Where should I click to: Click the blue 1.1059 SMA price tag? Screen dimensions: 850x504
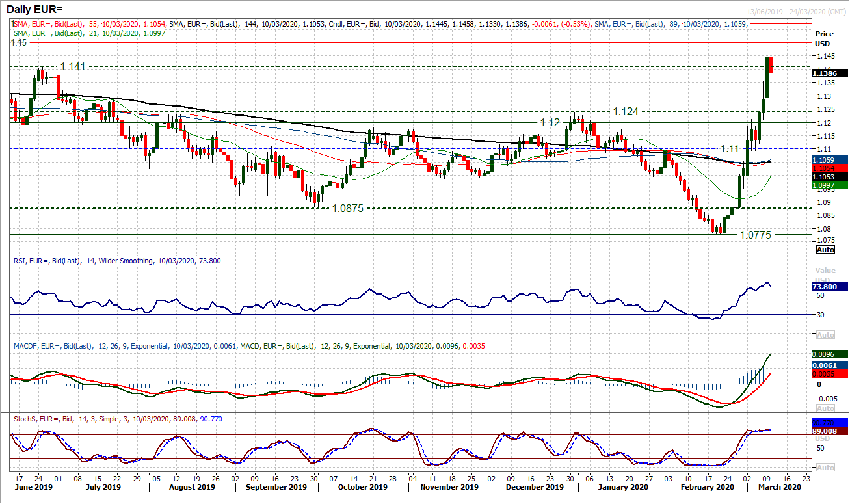point(830,159)
